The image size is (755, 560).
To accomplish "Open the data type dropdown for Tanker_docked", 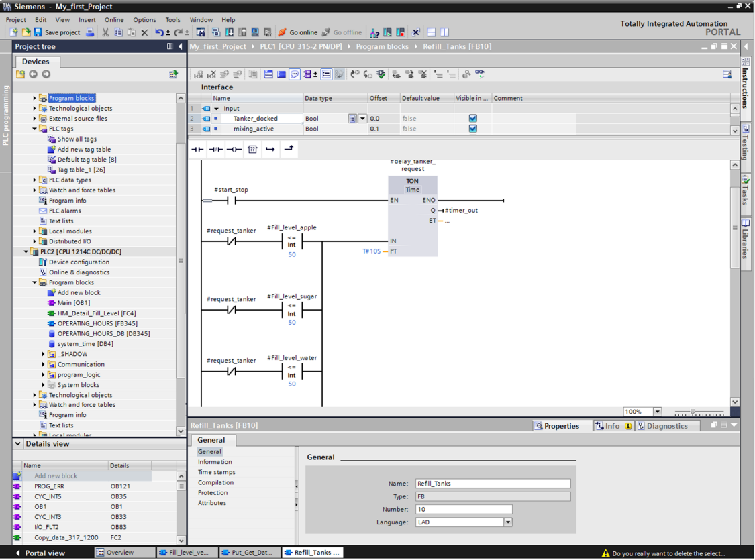I will (x=362, y=119).
